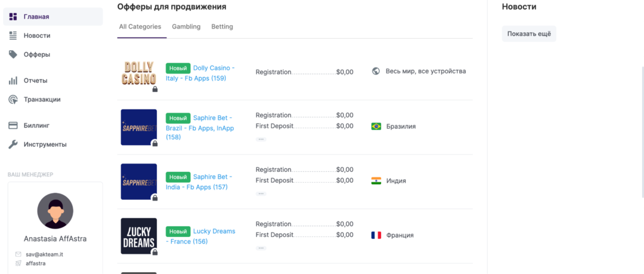Open Lucky Dreams - France offer link

pyautogui.click(x=213, y=232)
